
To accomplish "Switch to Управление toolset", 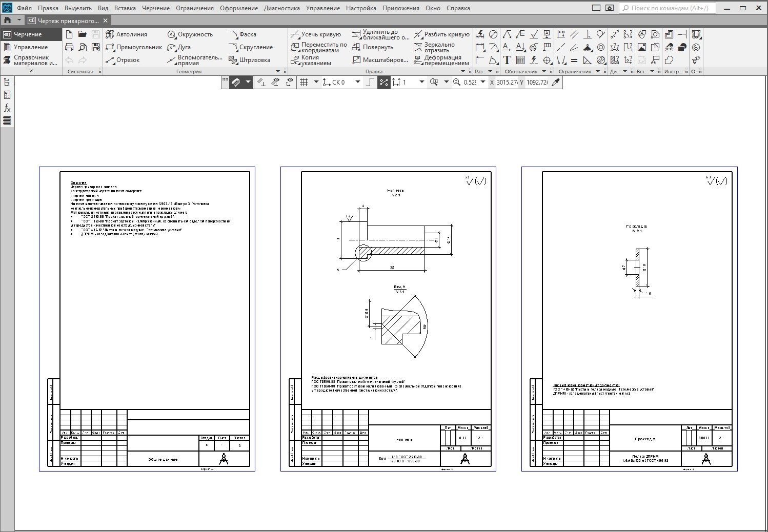I will coord(30,47).
